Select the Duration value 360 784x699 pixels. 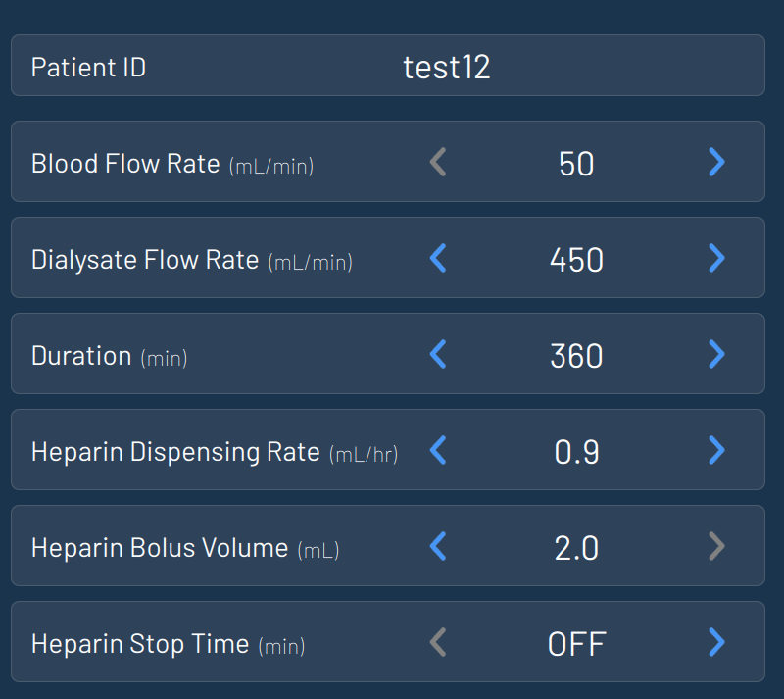coord(576,355)
